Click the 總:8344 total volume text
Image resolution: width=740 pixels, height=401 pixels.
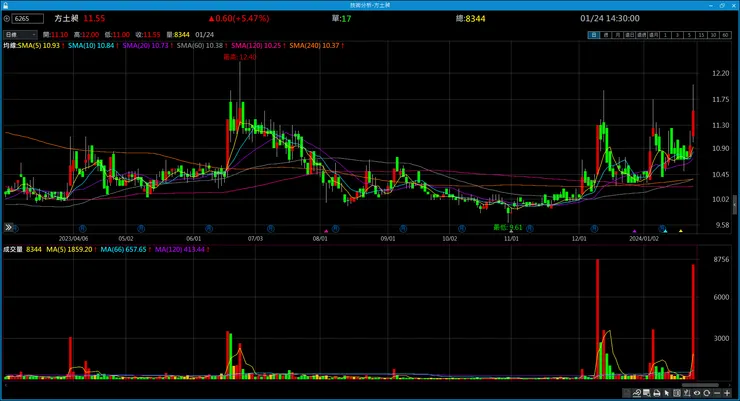pos(471,18)
